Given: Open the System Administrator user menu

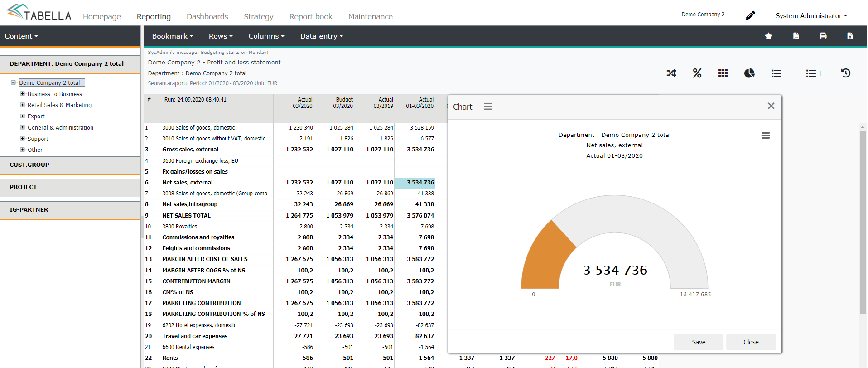Looking at the screenshot, I should pyautogui.click(x=811, y=16).
